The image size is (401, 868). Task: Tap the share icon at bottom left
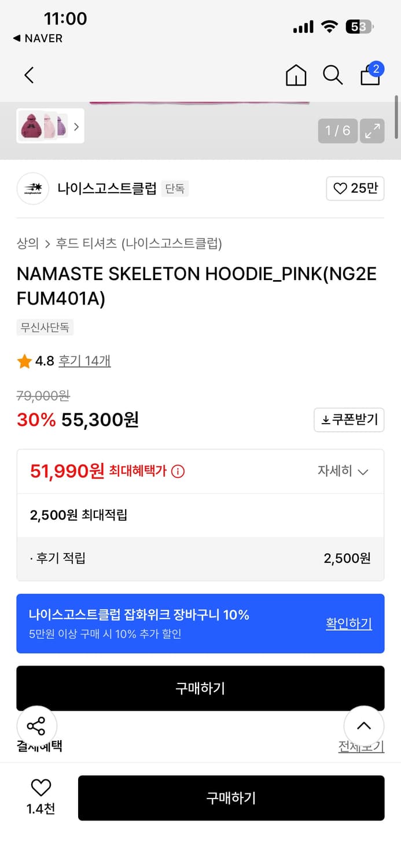click(x=36, y=726)
